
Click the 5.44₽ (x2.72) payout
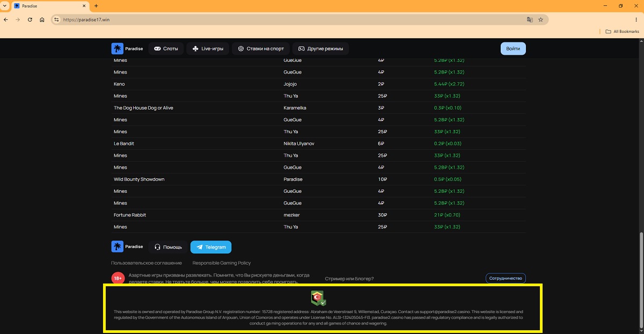[449, 84]
